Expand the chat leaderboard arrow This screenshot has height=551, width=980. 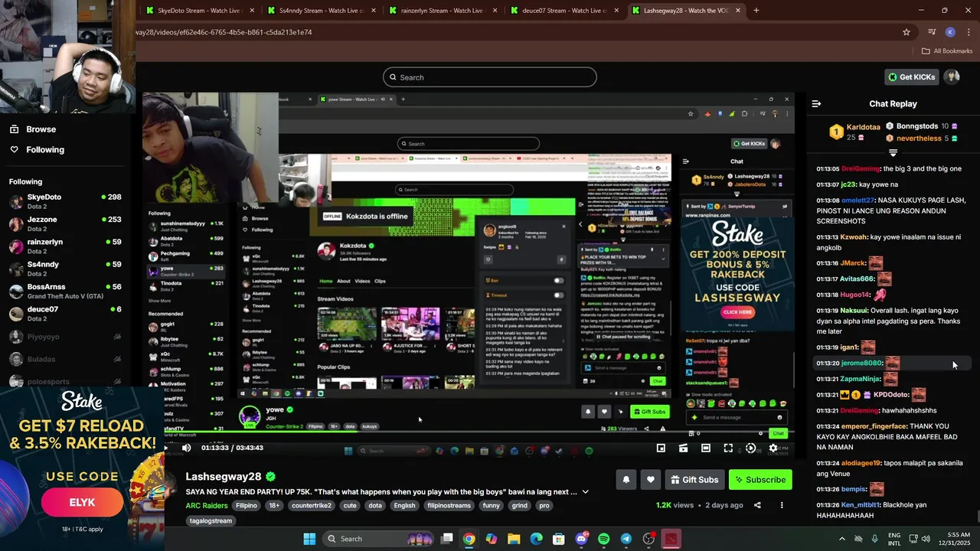tap(893, 153)
